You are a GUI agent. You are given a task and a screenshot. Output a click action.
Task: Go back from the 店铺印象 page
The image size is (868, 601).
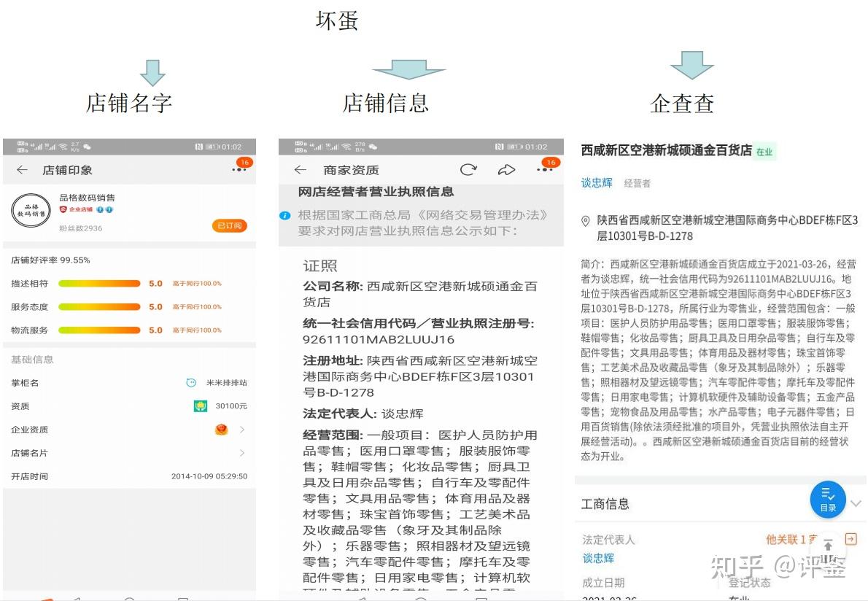22,170
